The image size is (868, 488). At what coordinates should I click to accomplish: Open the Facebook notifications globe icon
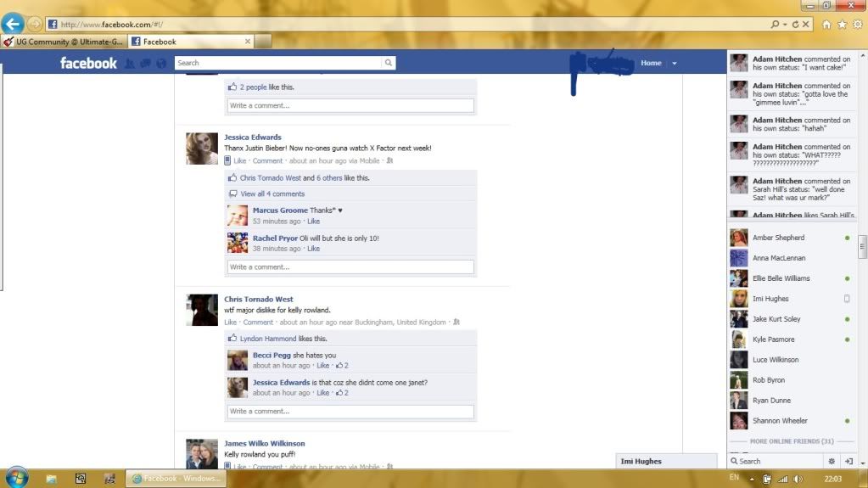point(161,64)
